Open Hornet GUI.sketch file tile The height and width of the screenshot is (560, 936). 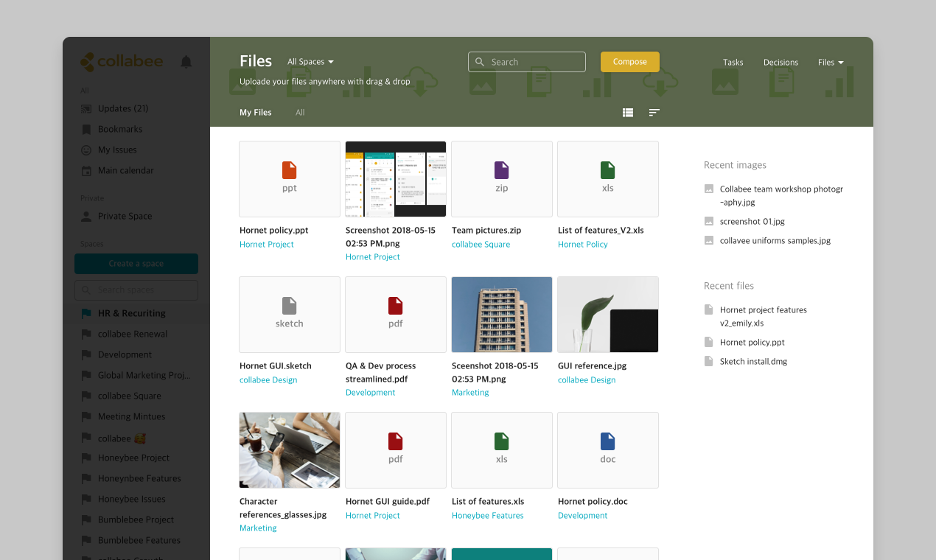click(x=290, y=315)
